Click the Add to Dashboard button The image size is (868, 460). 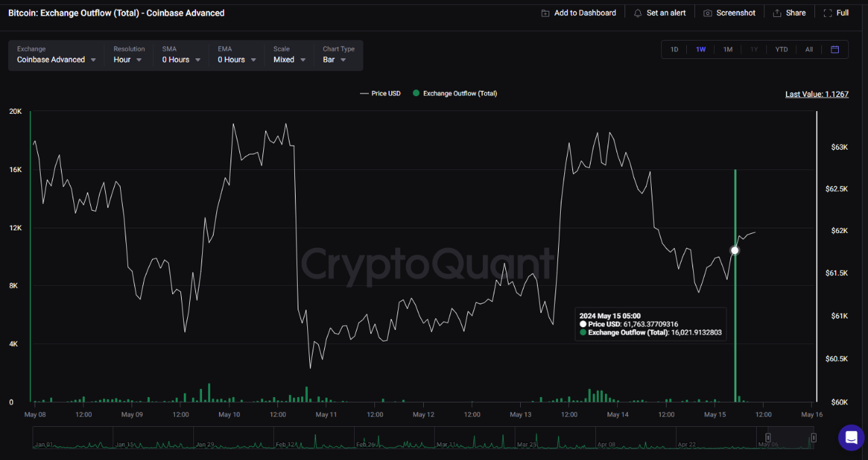point(578,12)
